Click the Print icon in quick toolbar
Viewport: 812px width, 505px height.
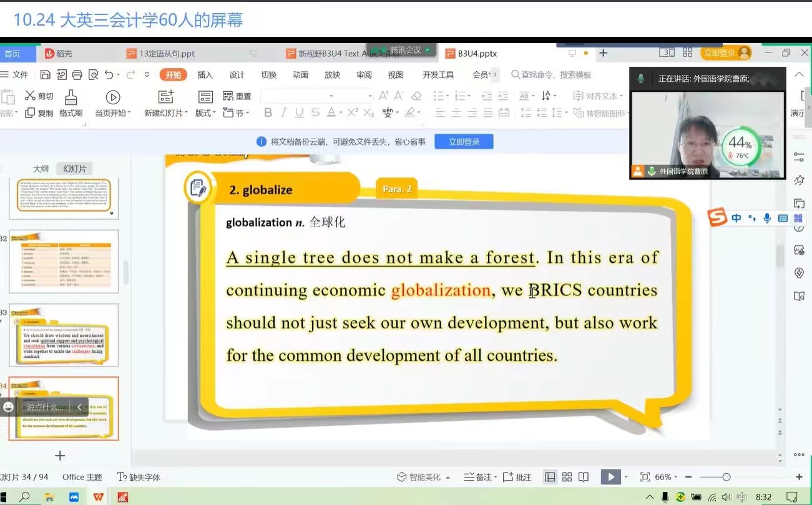77,75
